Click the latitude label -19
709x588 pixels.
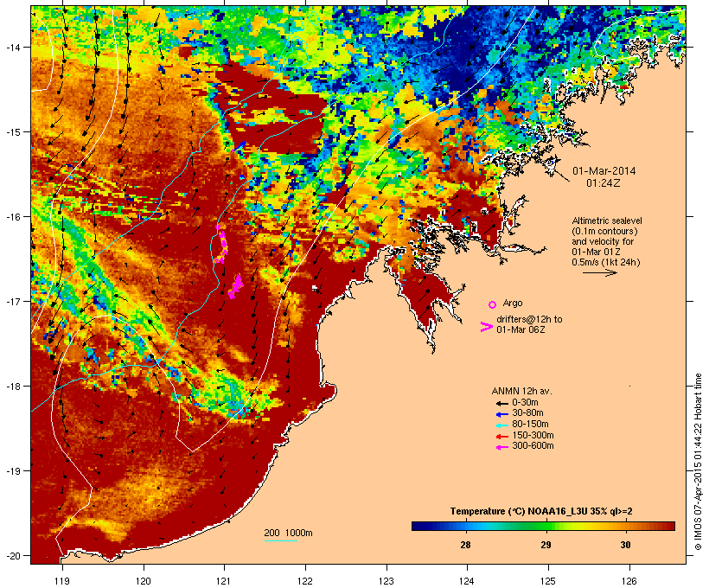12,471
